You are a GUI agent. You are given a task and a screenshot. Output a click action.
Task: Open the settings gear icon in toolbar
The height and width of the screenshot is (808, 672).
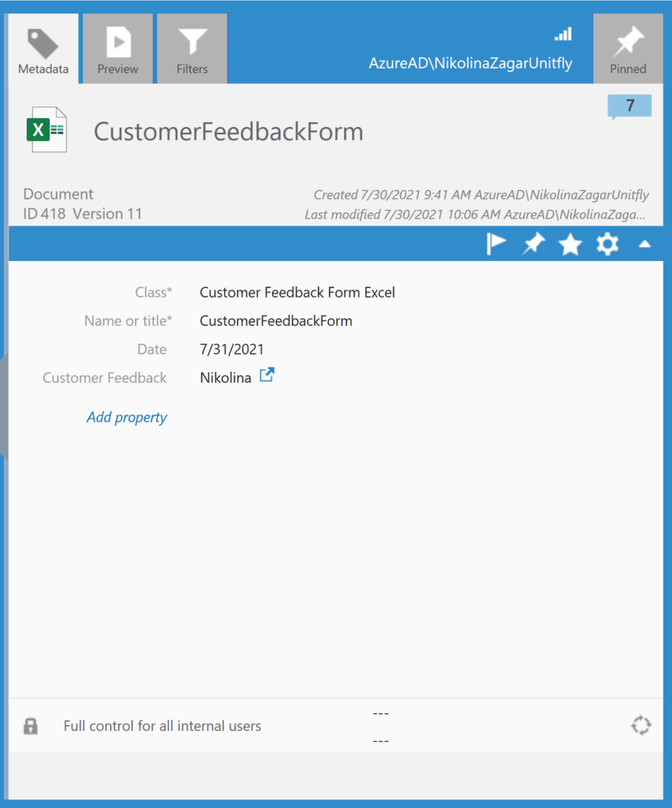[607, 245]
